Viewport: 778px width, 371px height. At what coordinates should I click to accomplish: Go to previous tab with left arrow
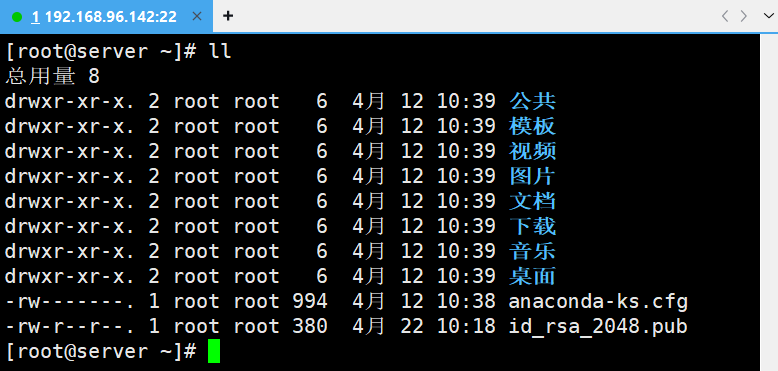pos(725,16)
